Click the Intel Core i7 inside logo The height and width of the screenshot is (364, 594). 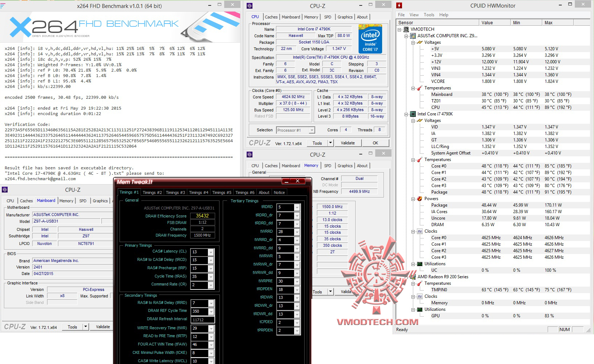tap(370, 39)
